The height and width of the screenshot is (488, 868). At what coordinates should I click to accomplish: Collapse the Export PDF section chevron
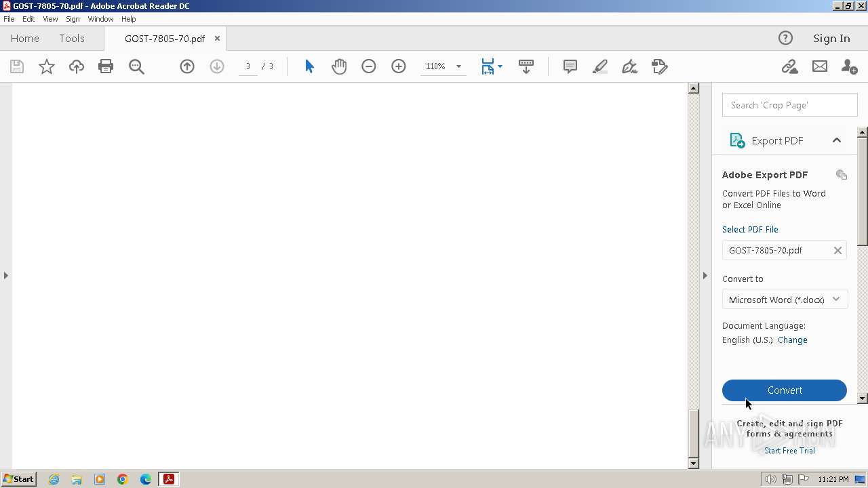click(837, 140)
